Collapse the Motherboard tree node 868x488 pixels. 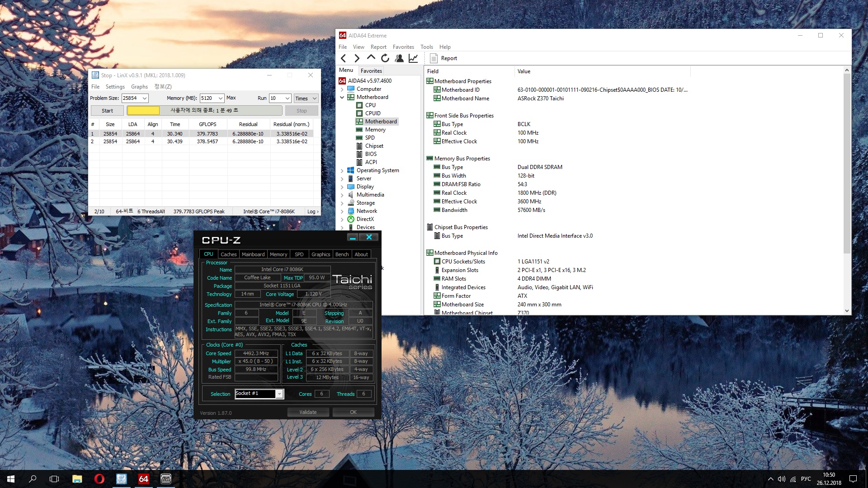342,97
